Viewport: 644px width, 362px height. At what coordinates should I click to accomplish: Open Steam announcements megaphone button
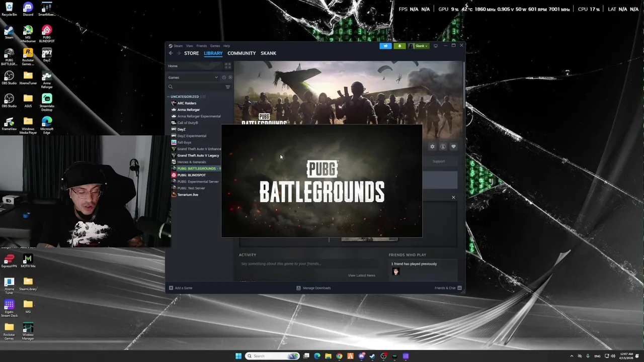385,46
